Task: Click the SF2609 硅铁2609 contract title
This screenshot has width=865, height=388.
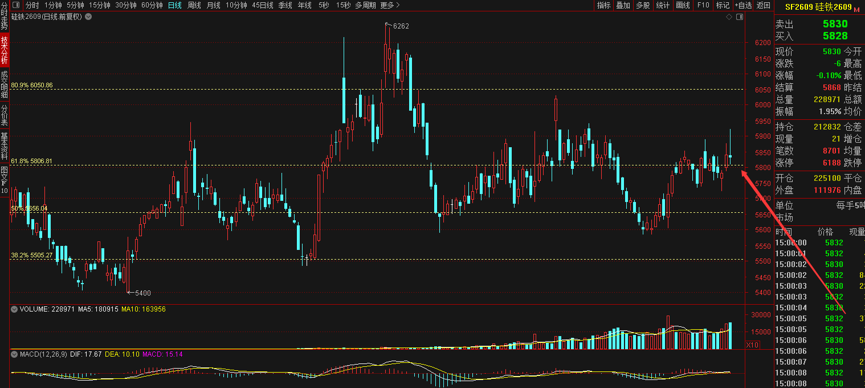Action: pos(819,6)
